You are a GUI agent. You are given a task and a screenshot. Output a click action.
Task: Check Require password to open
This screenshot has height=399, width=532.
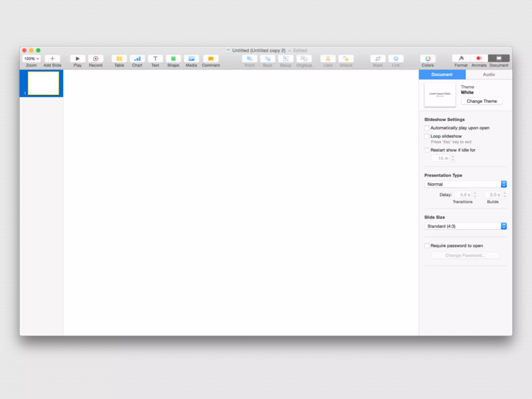[427, 246]
